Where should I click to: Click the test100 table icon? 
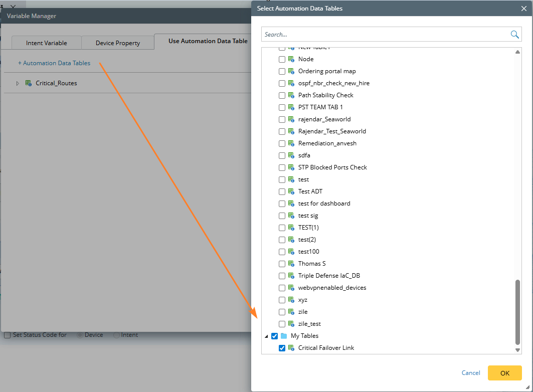pos(291,252)
